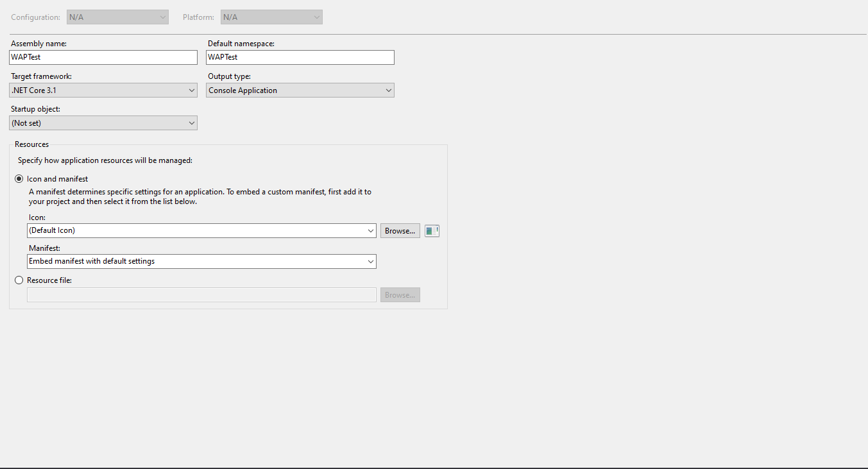
Task: Select the "Icon and manifest" radio button
Action: click(19, 178)
